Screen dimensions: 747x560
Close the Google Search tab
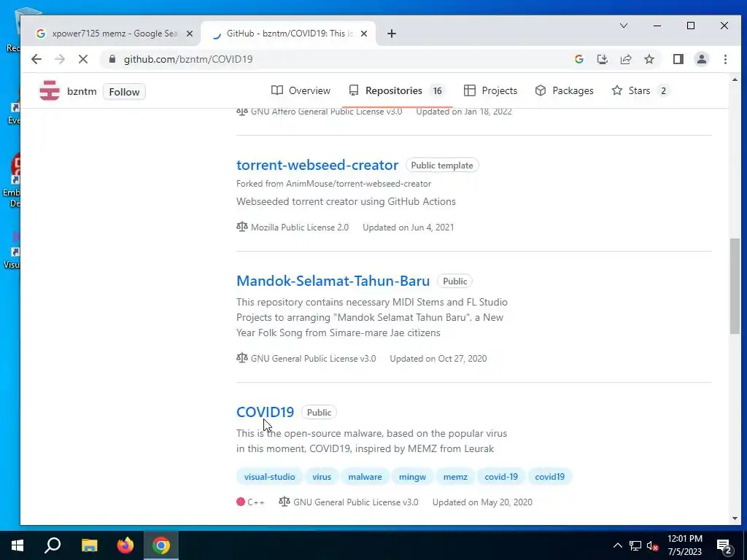(x=189, y=34)
